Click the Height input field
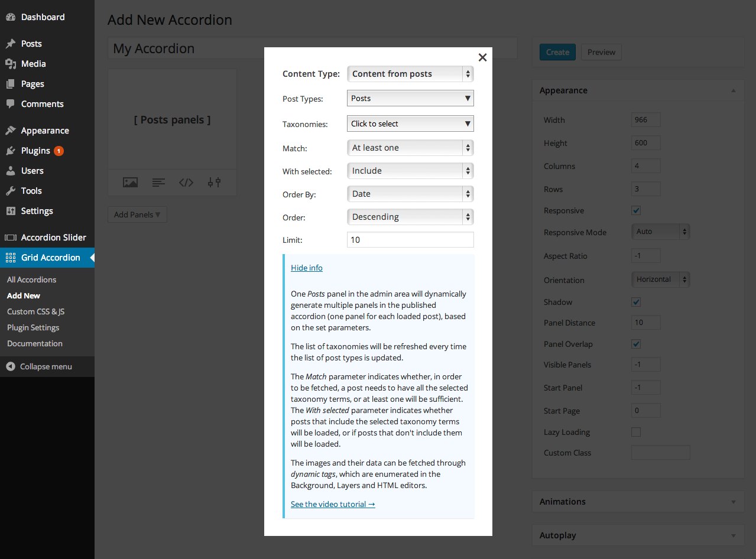The height and width of the screenshot is (559, 756). tap(645, 143)
